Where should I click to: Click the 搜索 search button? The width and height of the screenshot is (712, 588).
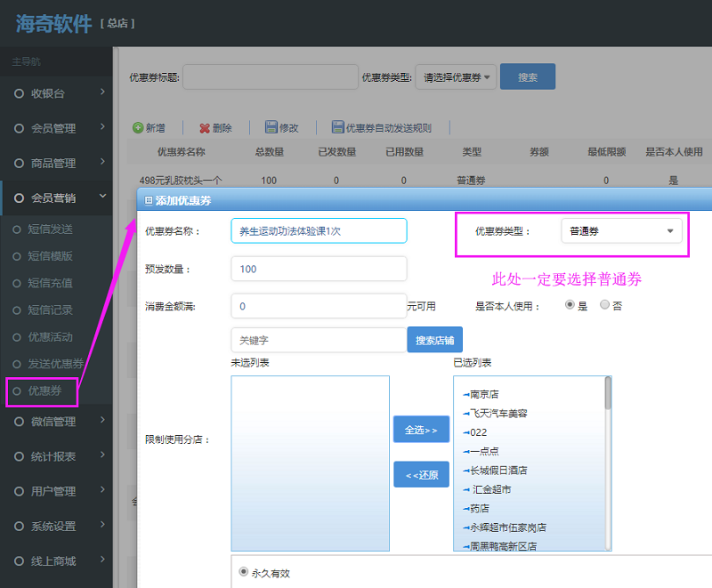click(x=529, y=77)
